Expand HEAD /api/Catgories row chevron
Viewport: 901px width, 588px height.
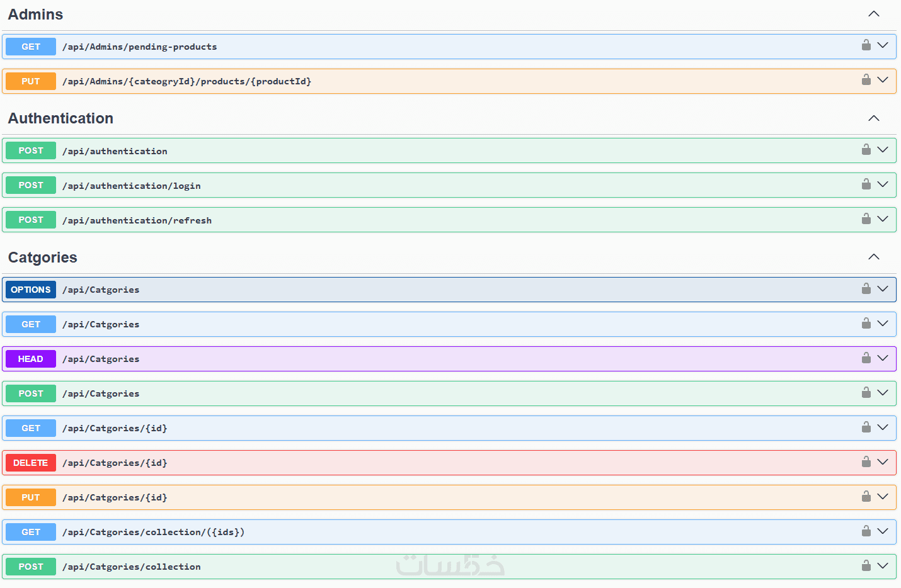click(883, 358)
